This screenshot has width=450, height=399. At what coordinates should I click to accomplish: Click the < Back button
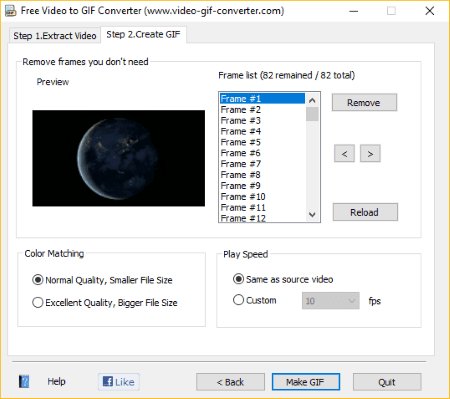230,382
